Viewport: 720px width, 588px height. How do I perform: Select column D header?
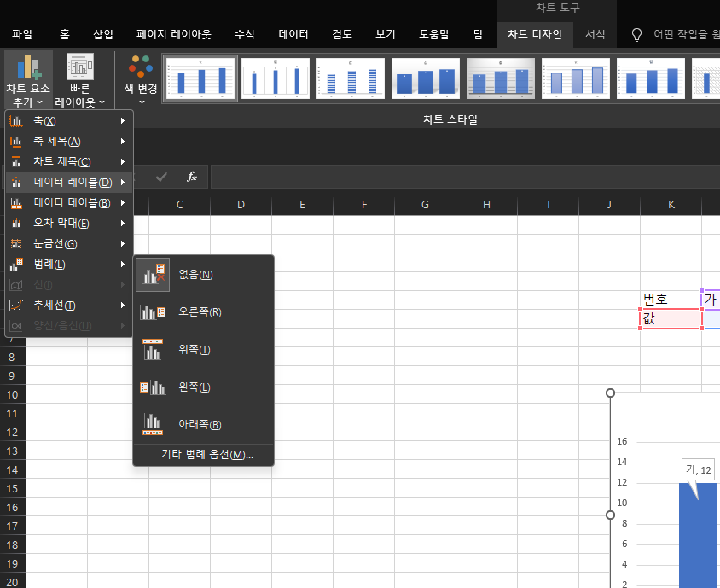[241, 205]
